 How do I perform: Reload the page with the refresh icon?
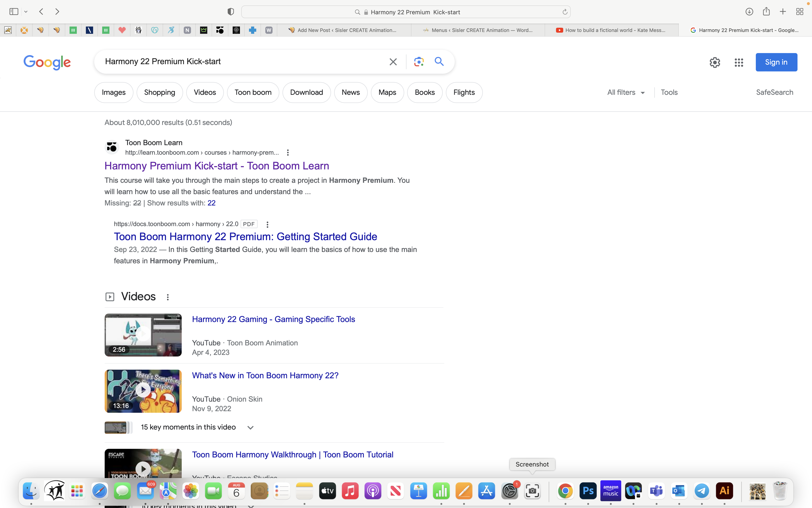click(565, 12)
